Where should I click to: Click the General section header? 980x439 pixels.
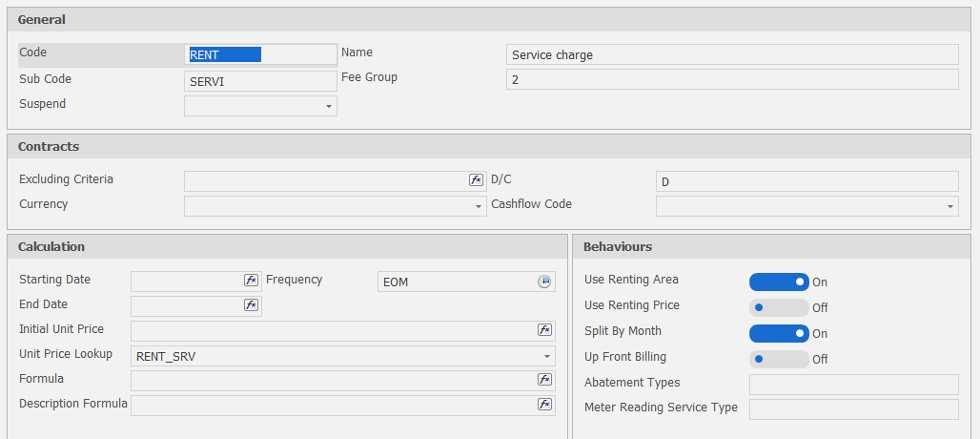pyautogui.click(x=489, y=19)
